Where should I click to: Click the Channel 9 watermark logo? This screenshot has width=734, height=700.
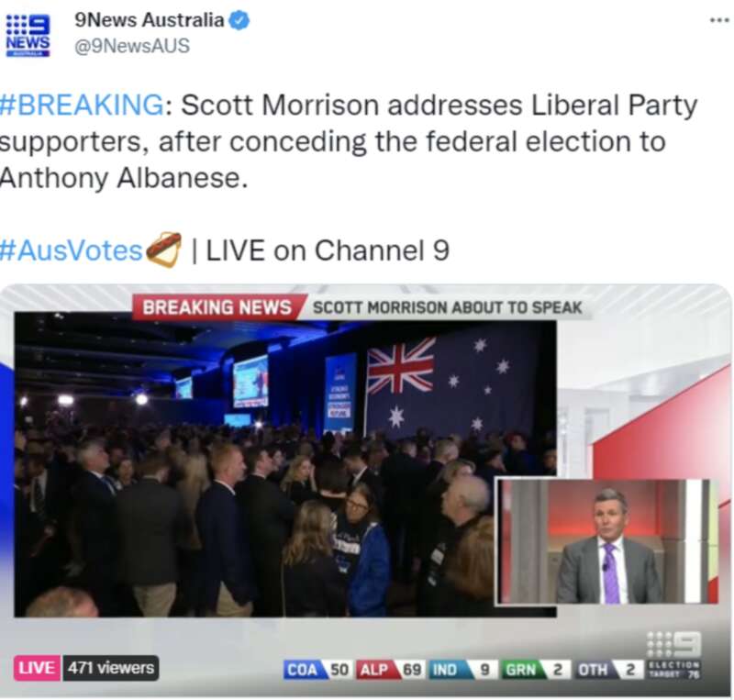[x=673, y=644]
